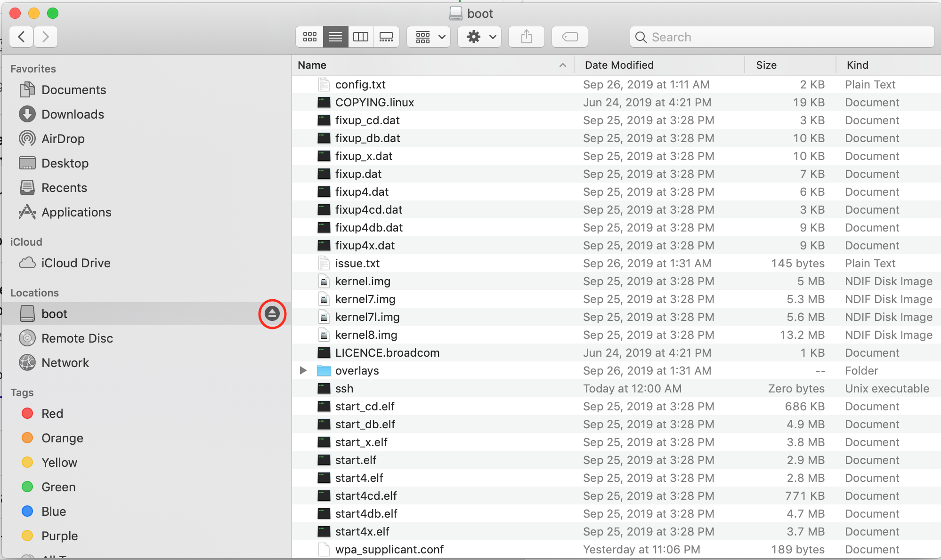Switch to gallery view
Viewport: 941px width, 560px height.
tap(386, 37)
